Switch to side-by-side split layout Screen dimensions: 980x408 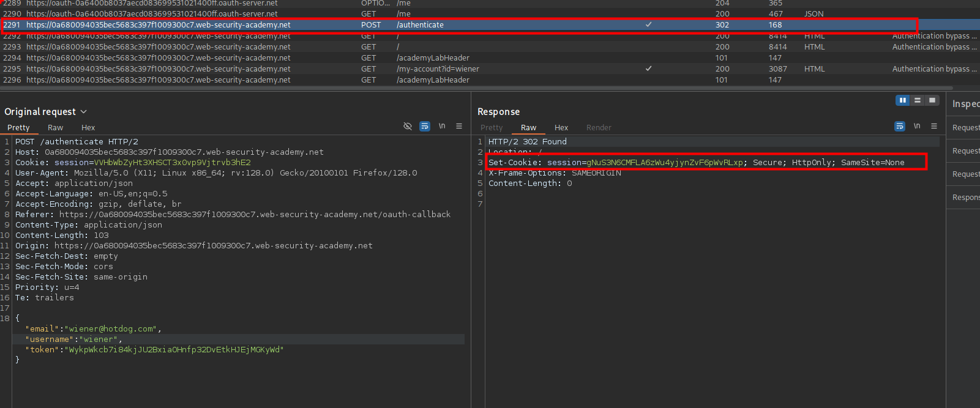pos(902,100)
